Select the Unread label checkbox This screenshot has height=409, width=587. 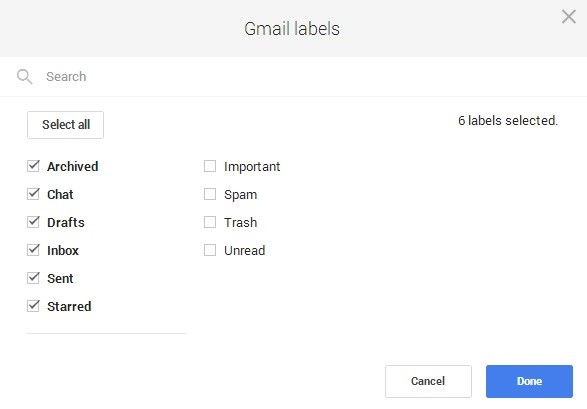pos(210,250)
